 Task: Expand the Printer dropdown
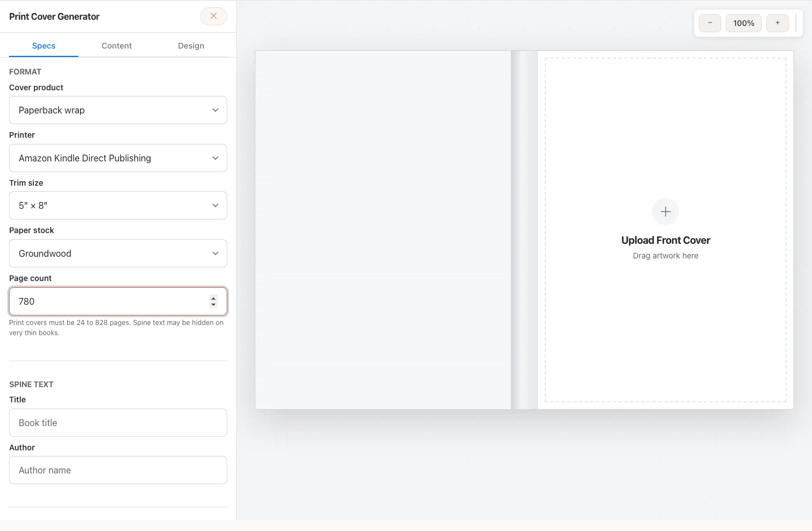tap(118, 158)
